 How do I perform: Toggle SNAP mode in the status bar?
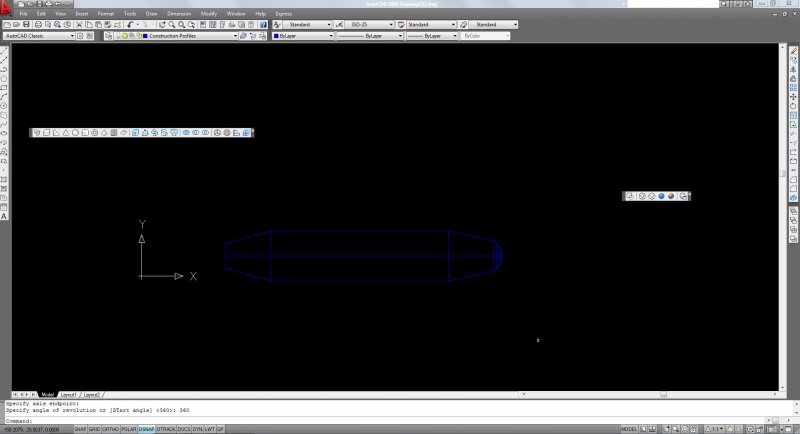(x=80, y=429)
